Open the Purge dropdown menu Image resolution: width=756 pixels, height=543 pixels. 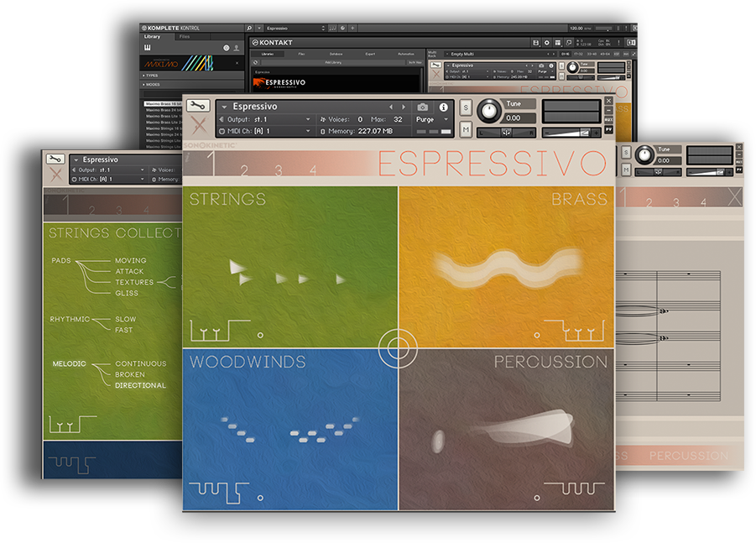tap(432, 119)
